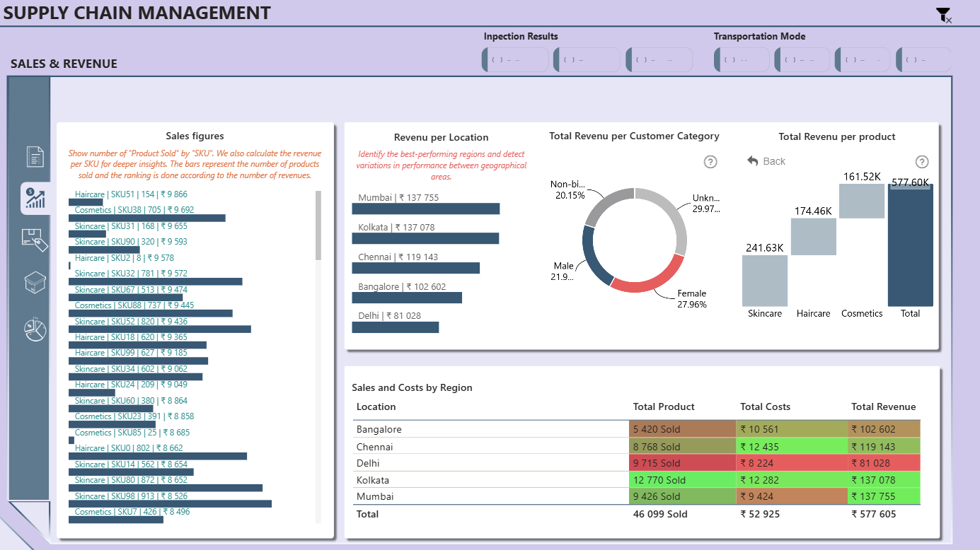This screenshot has width=980, height=550.
Task: Clear all filters using the top-right funnel icon
Action: coord(944,16)
